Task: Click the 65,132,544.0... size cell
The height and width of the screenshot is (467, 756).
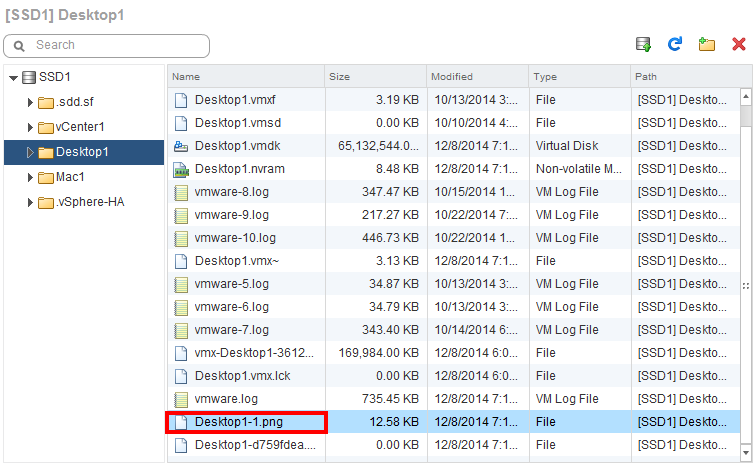Action: [378, 146]
